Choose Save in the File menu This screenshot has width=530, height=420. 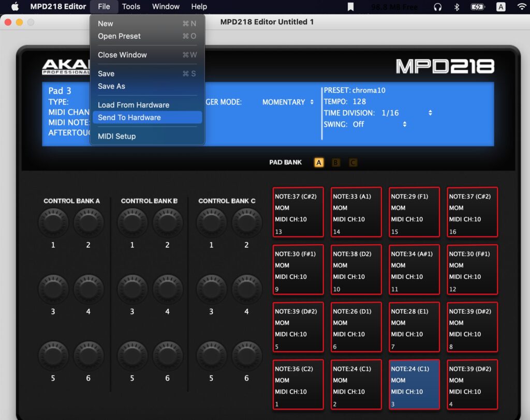pyautogui.click(x=147, y=73)
